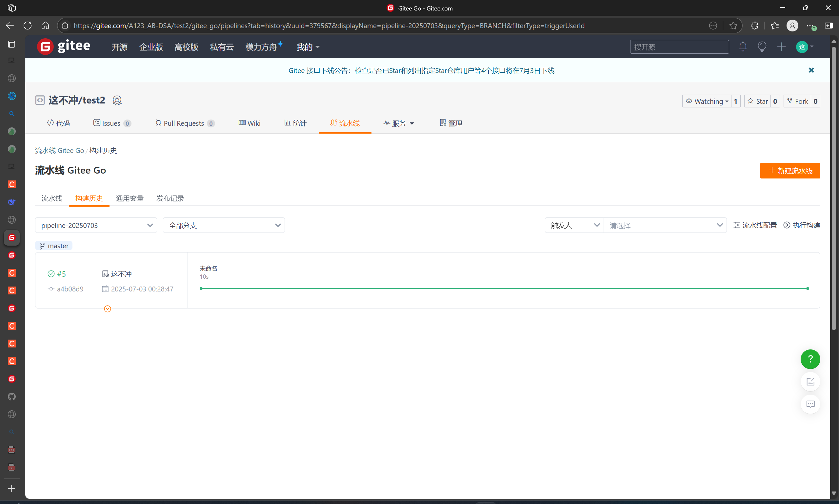Switch to the 通用变量 tab
Screen dimensions: 839x504
[x=130, y=198]
